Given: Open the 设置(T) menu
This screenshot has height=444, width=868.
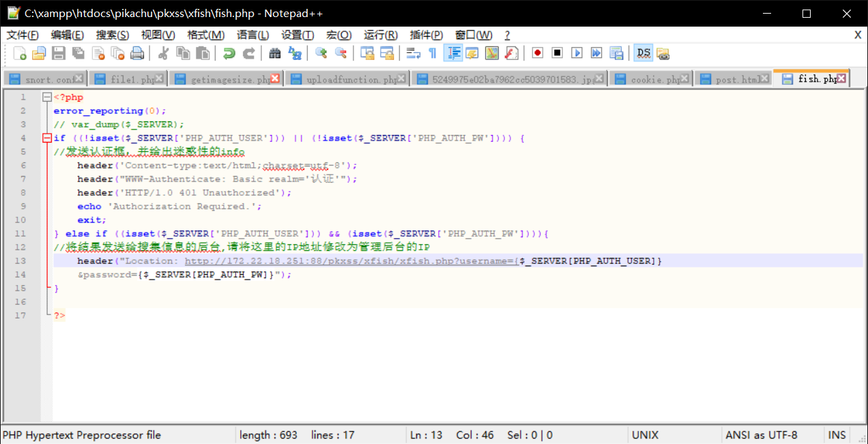Looking at the screenshot, I should 298,35.
